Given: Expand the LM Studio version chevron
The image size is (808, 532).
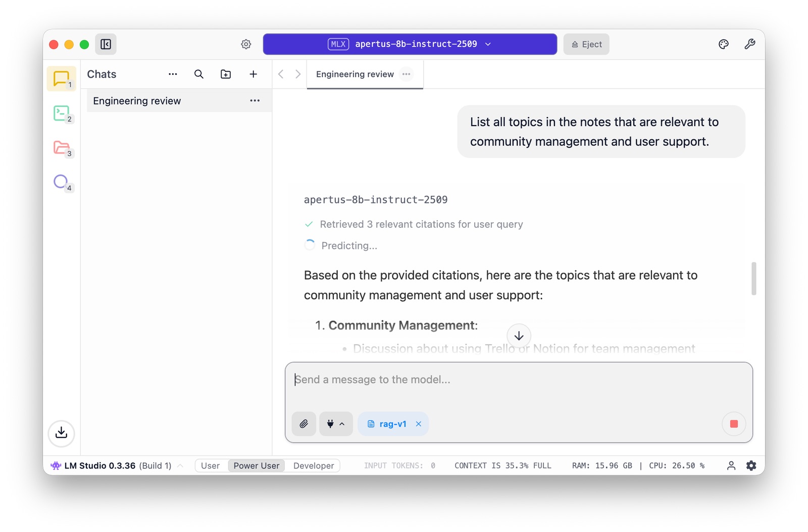Looking at the screenshot, I should pyautogui.click(x=180, y=465).
